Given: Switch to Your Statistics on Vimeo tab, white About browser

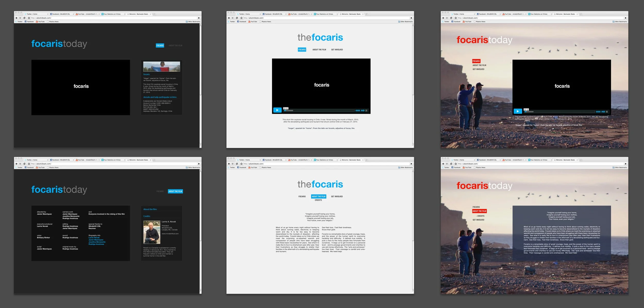Looking at the screenshot, I should click(324, 160).
